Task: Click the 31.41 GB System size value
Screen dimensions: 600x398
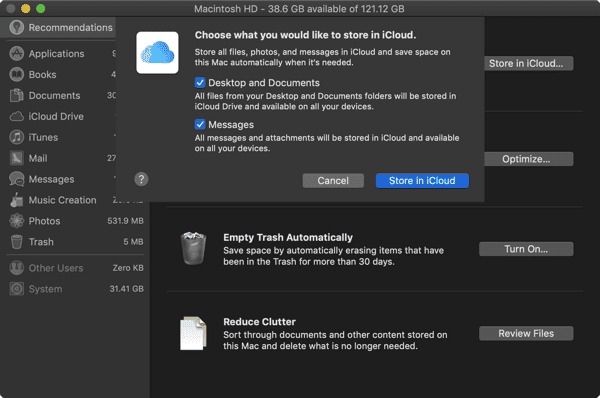Action: (x=127, y=289)
